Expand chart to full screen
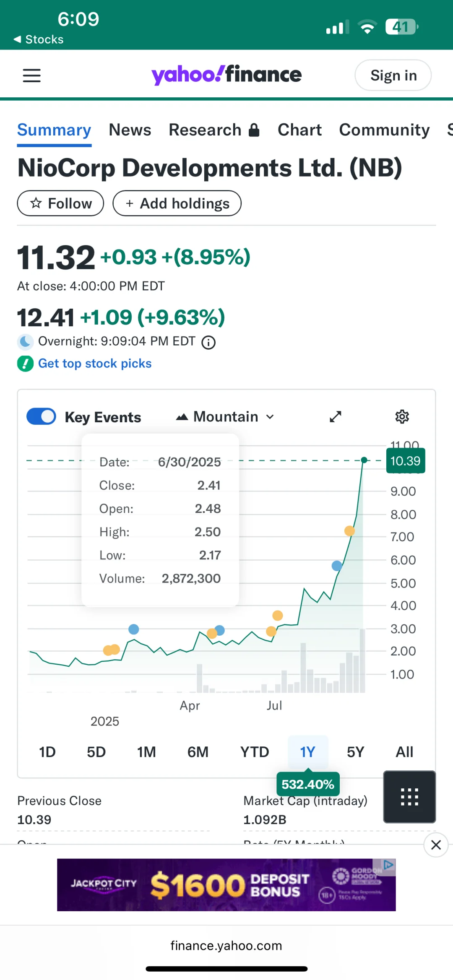 336,416
